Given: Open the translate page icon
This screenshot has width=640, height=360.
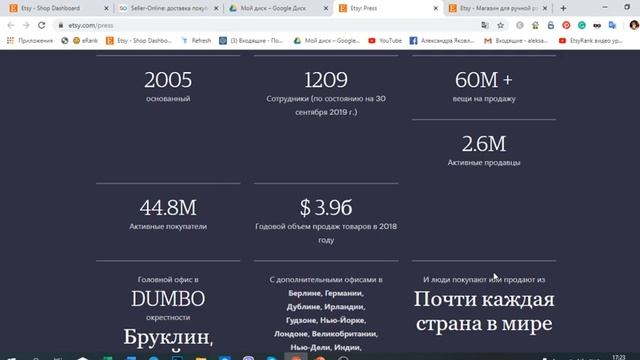Looking at the screenshot, I should 485,25.
